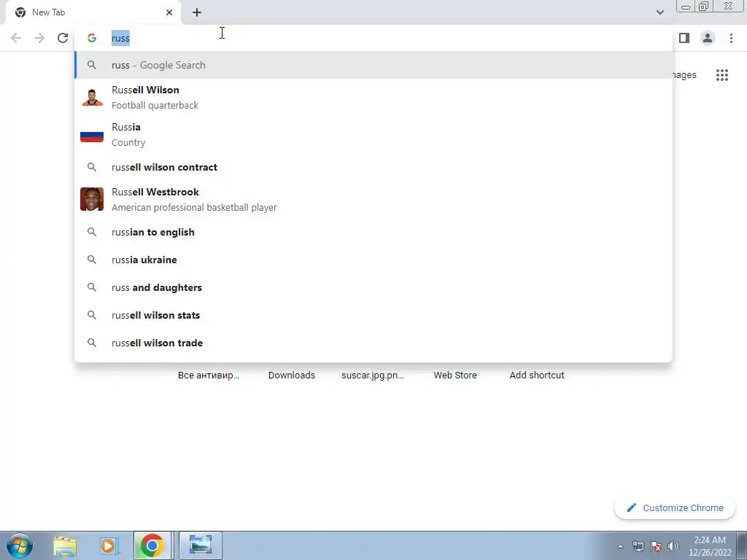Viewport: 747px width, 560px height.
Task: Click the picture viewer taskbar icon
Action: tap(201, 545)
